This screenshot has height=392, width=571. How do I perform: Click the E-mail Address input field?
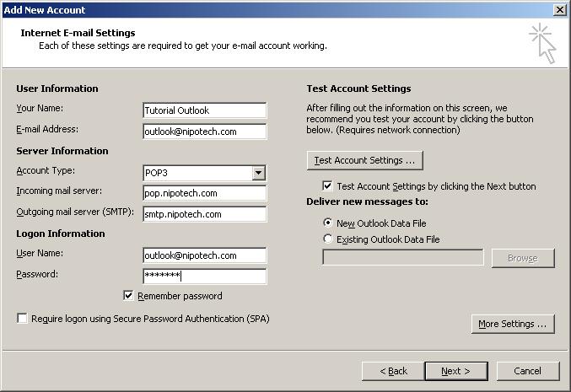(x=205, y=132)
